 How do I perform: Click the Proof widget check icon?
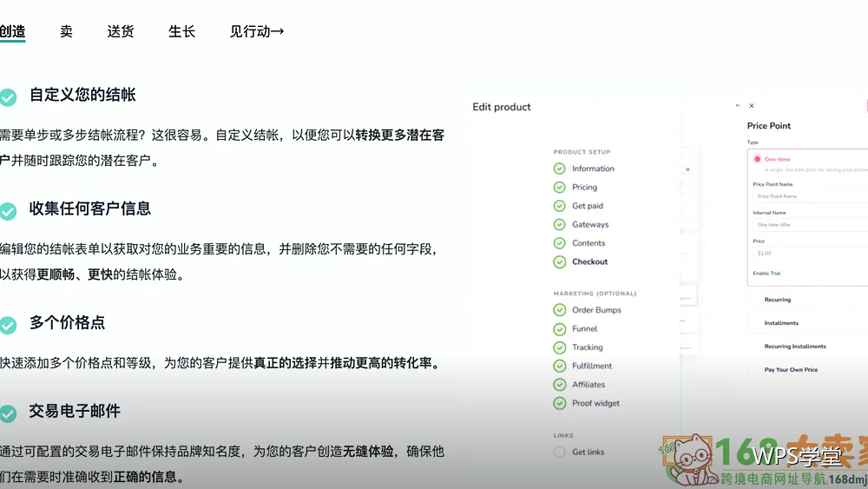pyautogui.click(x=559, y=403)
